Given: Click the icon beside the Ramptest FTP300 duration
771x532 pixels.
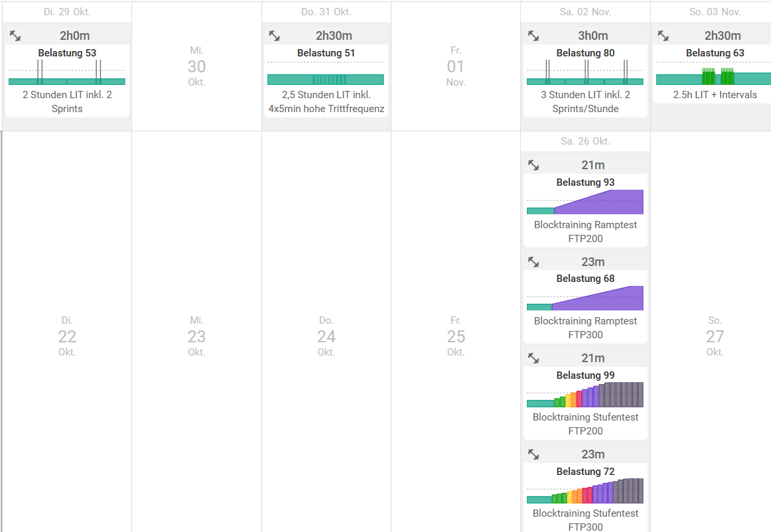Looking at the screenshot, I should (x=533, y=262).
